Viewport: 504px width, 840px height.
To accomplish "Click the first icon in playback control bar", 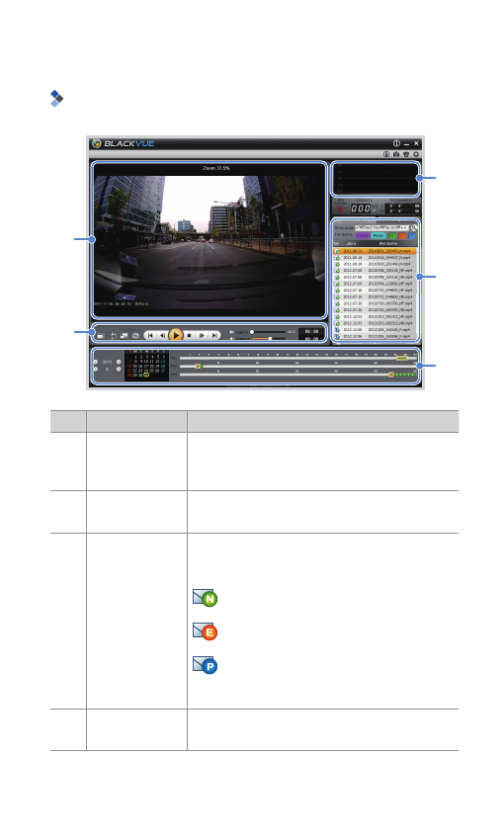I will tap(101, 336).
